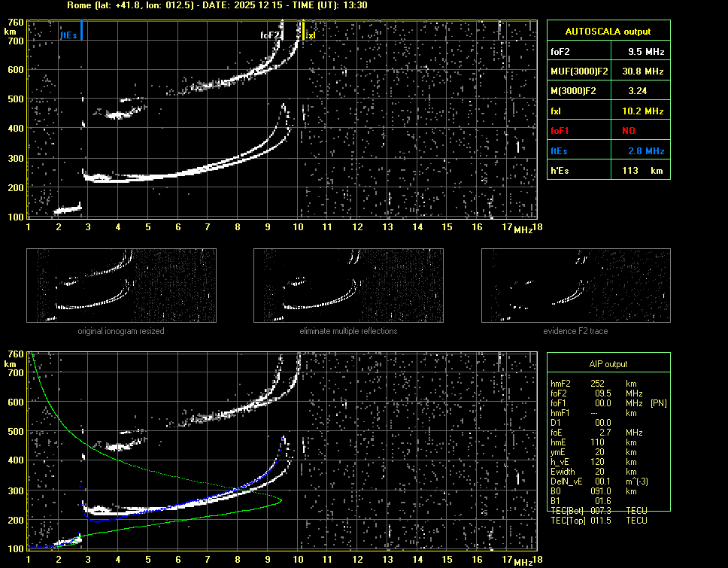Select the MUF(3000)F2 row label
This screenshot has width=728, height=568.
[578, 71]
